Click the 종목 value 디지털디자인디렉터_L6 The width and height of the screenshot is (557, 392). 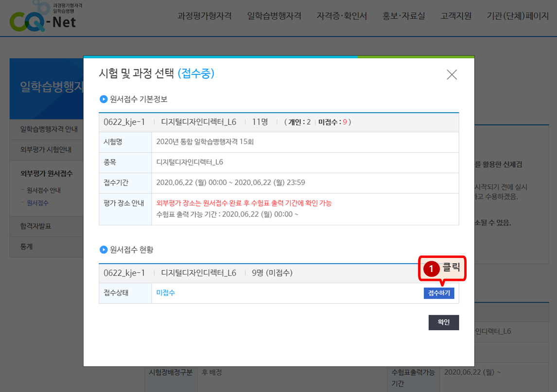(x=190, y=162)
